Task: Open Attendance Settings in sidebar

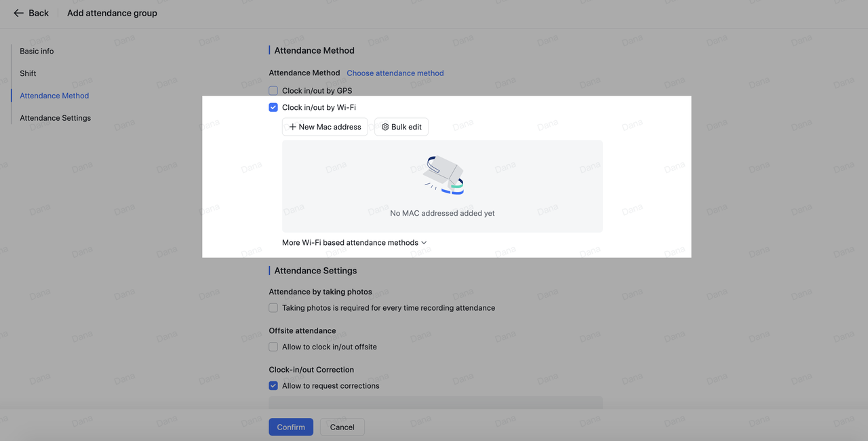Action: click(x=55, y=118)
